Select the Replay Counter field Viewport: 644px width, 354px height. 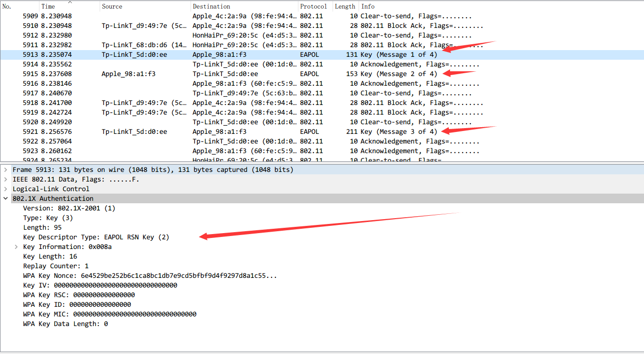(56, 266)
